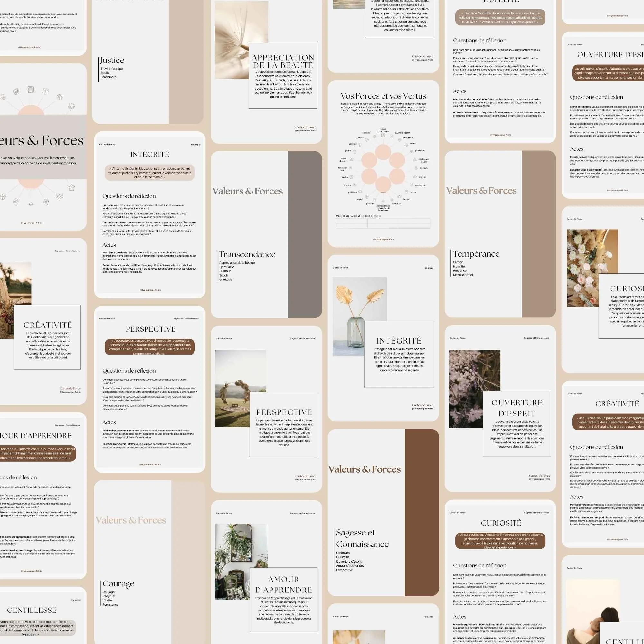
Task: Click the humour icon in the virtues wheel
Action: (x=400, y=197)
